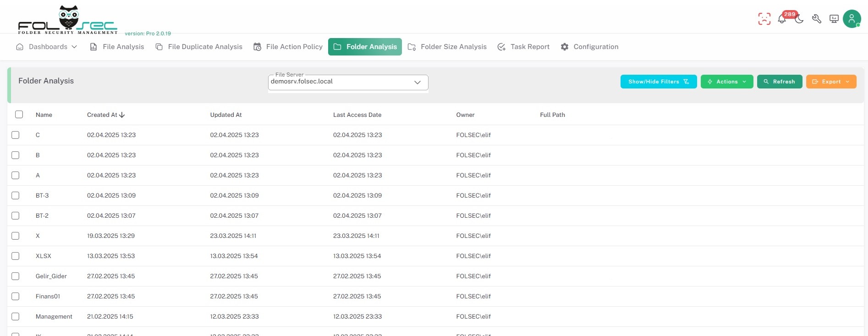Expand the Actions dropdown button
The image size is (868, 336).
coord(726,82)
